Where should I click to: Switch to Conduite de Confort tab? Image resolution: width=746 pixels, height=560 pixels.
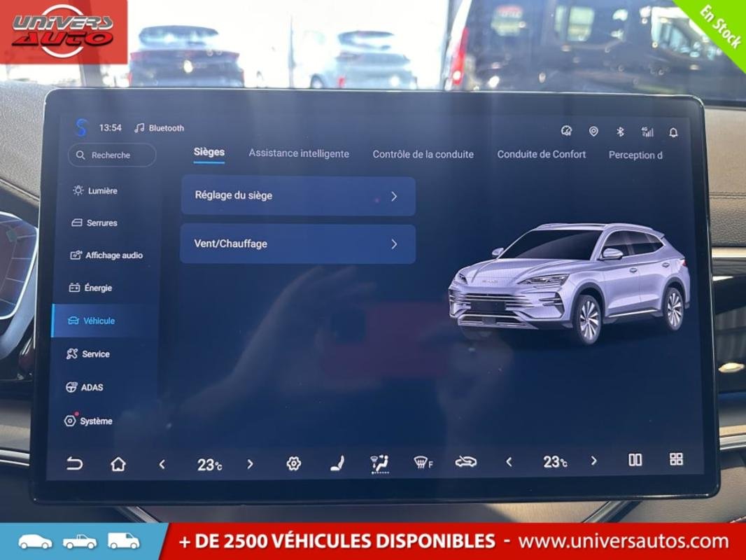pos(542,155)
